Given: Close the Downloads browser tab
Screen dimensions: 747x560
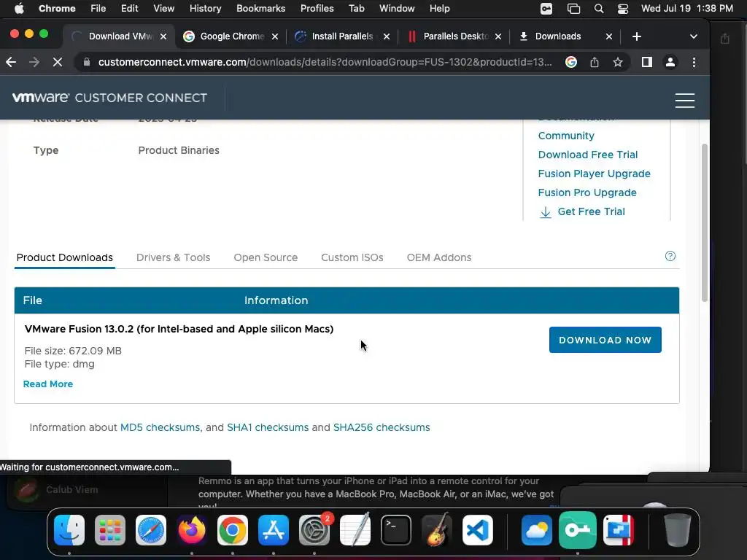Looking at the screenshot, I should pos(609,36).
